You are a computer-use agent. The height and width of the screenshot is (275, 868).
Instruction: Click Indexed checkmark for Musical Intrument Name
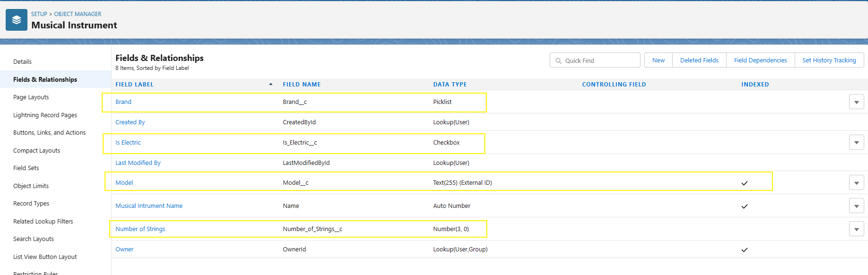point(744,206)
